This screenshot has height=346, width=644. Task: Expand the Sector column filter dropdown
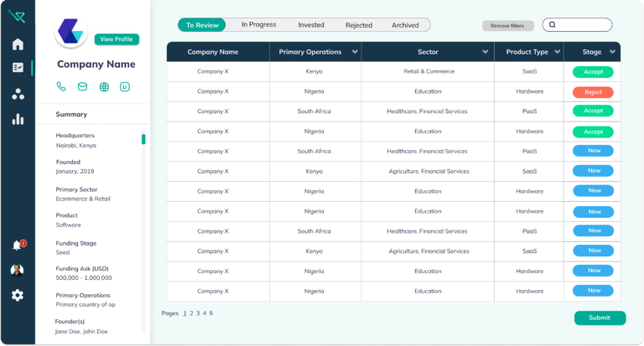[485, 52]
